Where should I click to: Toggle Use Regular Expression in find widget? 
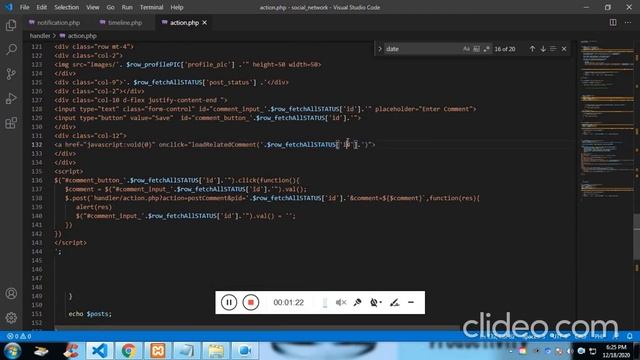pos(486,49)
